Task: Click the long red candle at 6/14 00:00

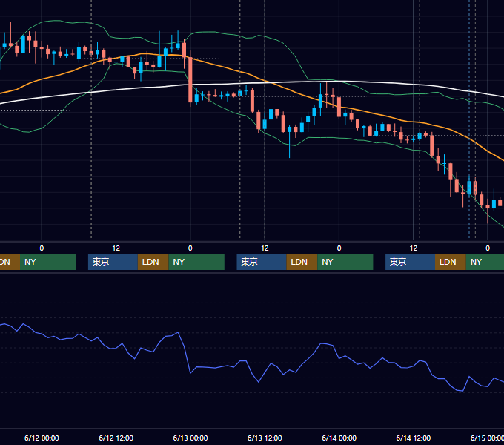Action: 339,107
